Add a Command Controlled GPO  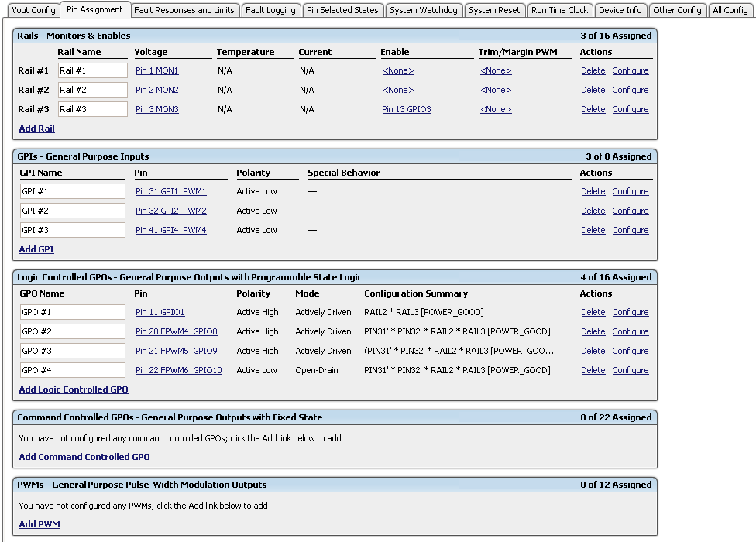(x=84, y=456)
